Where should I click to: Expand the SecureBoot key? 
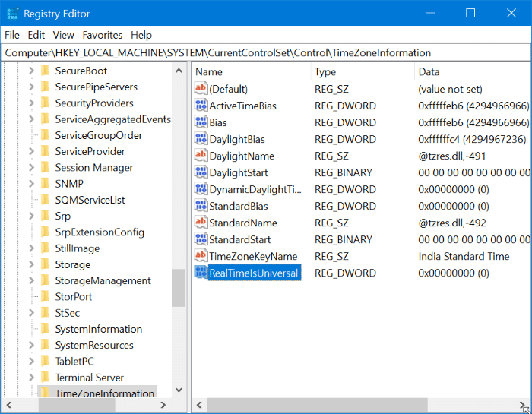(x=32, y=71)
